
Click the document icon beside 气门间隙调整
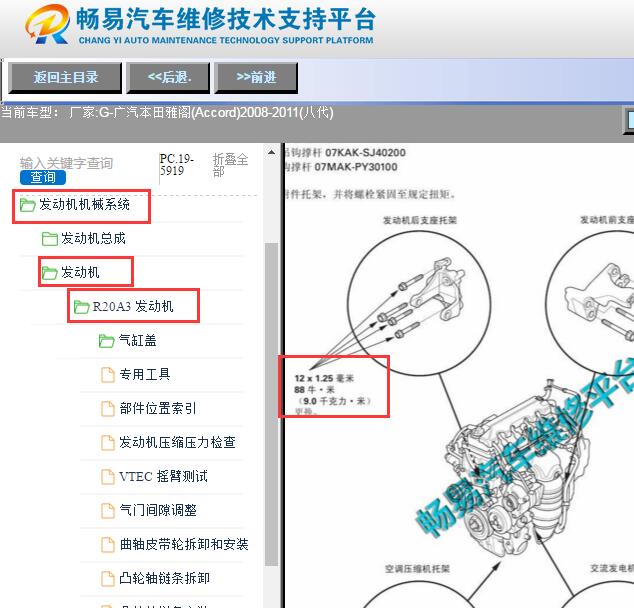click(108, 511)
